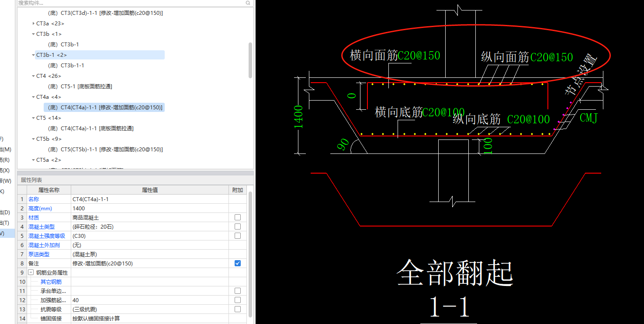Click the 属性列表 panel title
Screen dimensions: 644x324
(x=31, y=180)
